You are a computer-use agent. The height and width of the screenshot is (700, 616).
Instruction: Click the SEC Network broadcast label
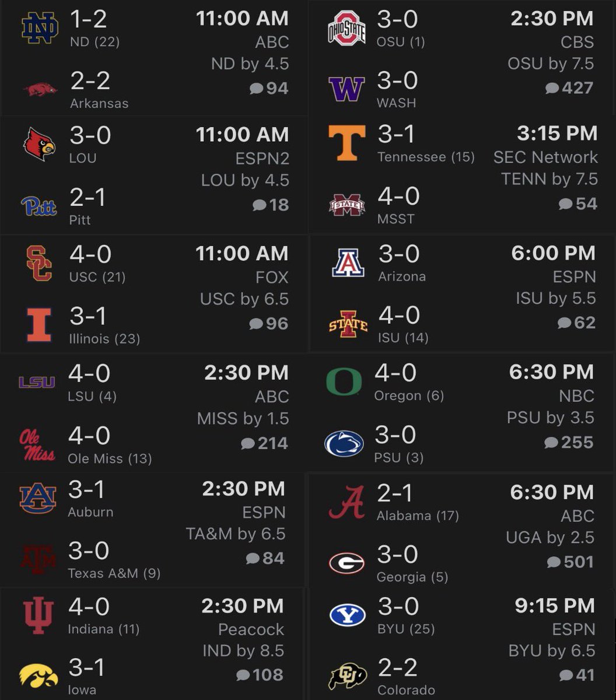545,157
